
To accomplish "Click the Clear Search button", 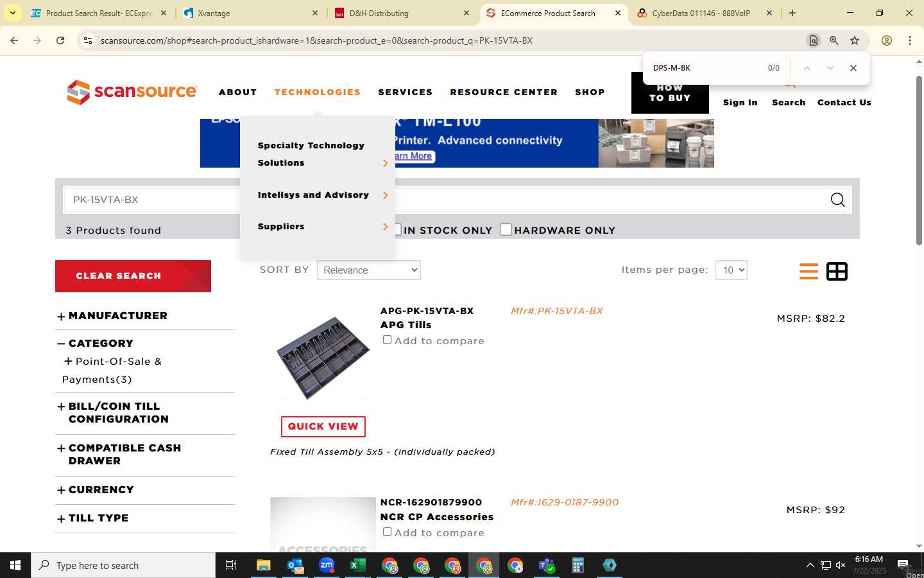I will point(133,276).
